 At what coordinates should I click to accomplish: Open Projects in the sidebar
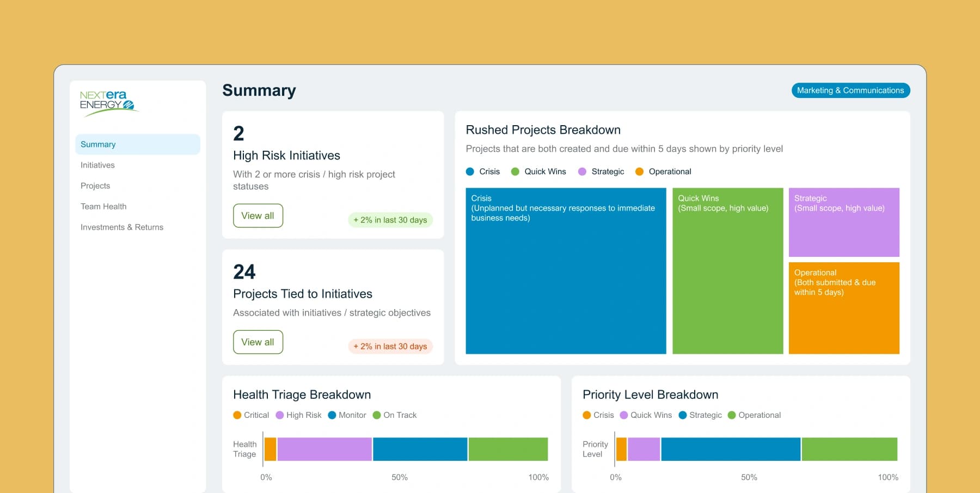[x=95, y=186]
